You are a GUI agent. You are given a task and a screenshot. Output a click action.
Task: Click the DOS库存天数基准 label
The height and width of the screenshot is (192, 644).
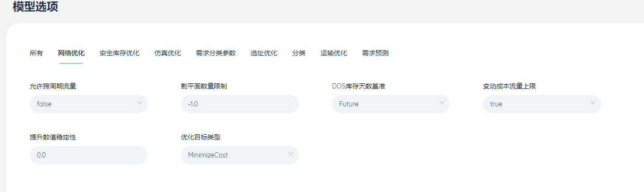coord(359,87)
